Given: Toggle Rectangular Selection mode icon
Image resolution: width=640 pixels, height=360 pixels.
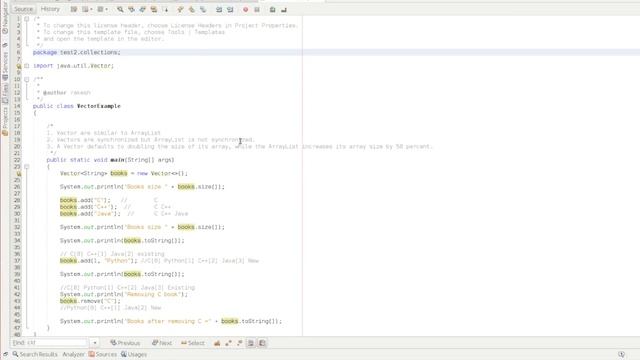Looking at the screenshot, I should [165, 9].
